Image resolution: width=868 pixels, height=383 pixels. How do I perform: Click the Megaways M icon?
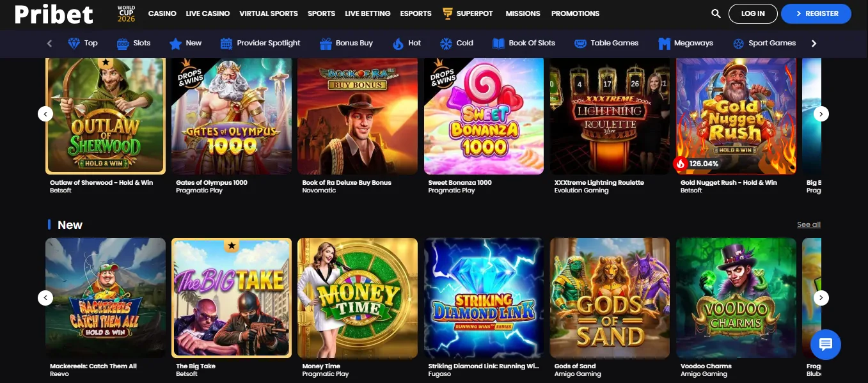664,43
